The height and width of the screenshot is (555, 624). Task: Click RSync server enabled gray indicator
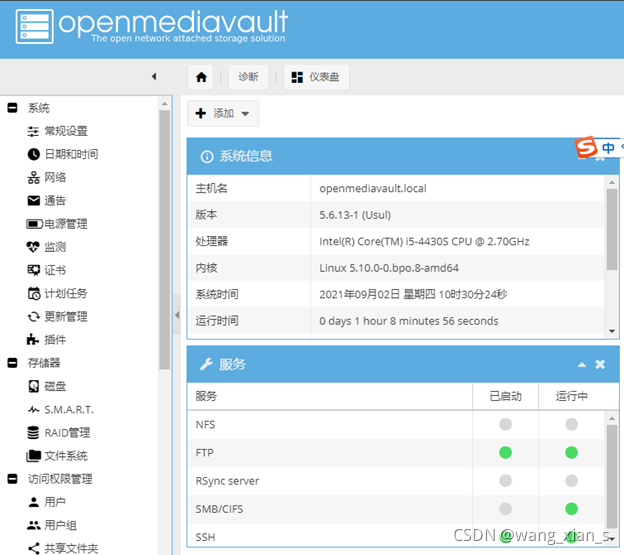(x=505, y=481)
